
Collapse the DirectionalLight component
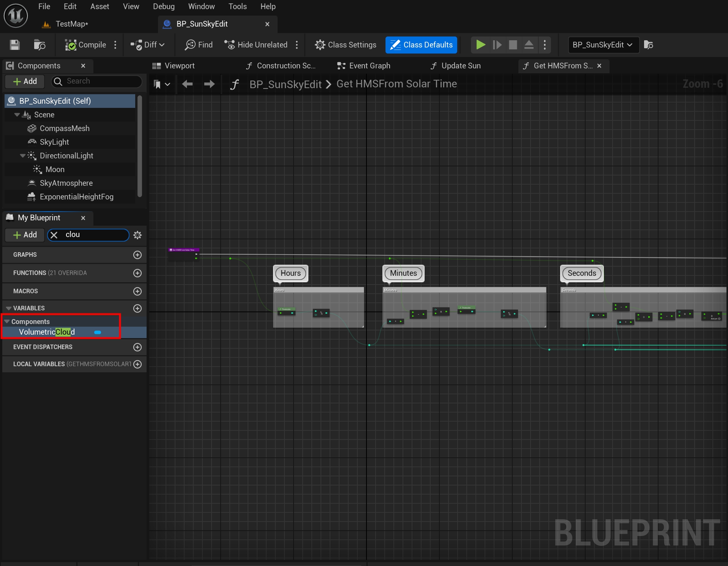tap(22, 156)
